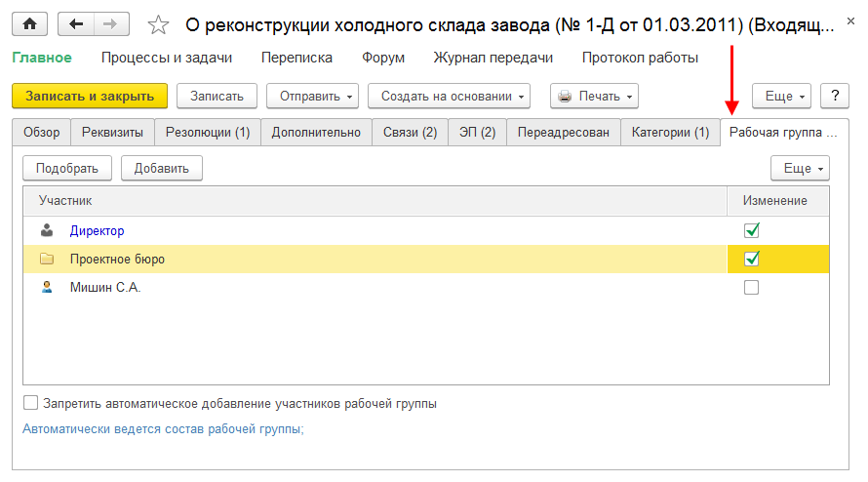This screenshot has width=868, height=482.
Task: Go back with the left arrow
Action: [x=75, y=24]
